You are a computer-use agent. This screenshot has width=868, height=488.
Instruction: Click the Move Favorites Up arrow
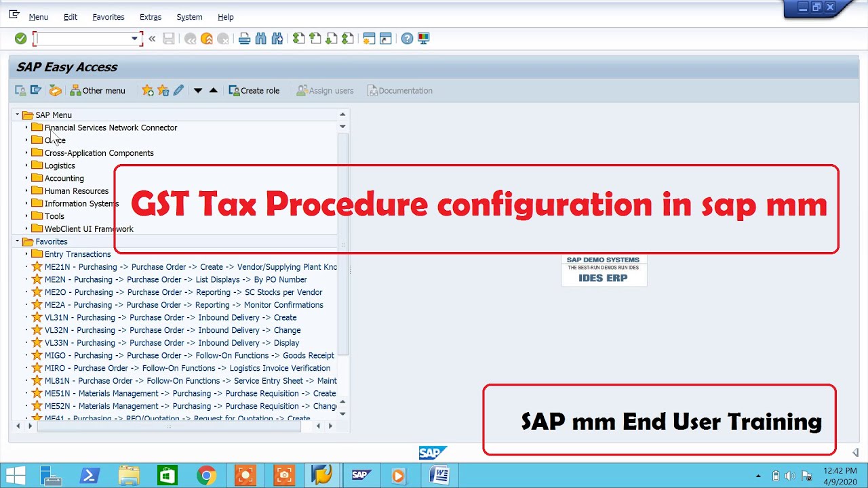click(213, 90)
